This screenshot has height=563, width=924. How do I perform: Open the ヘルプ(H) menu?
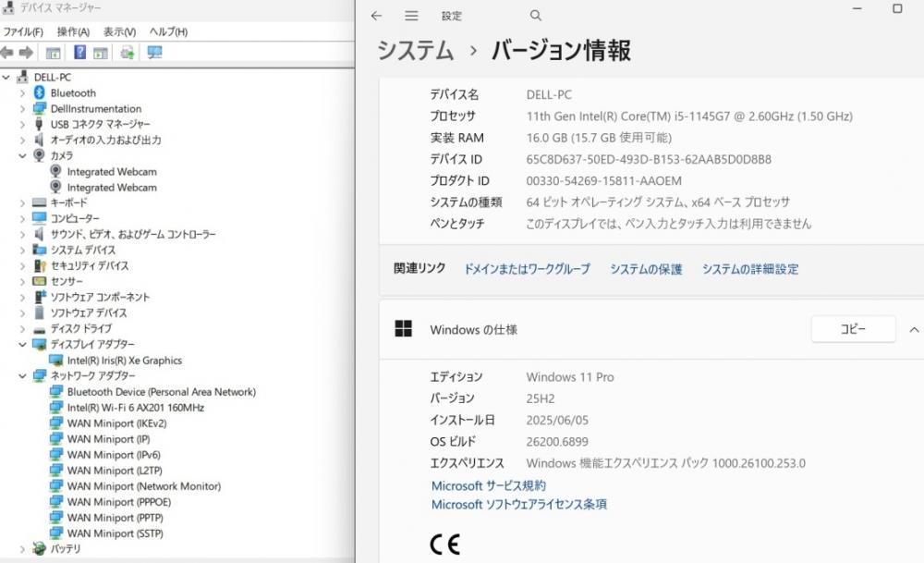(x=168, y=31)
